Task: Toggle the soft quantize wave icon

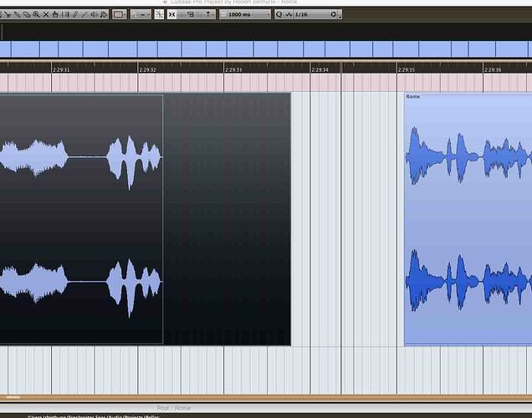Action: pyautogui.click(x=289, y=14)
